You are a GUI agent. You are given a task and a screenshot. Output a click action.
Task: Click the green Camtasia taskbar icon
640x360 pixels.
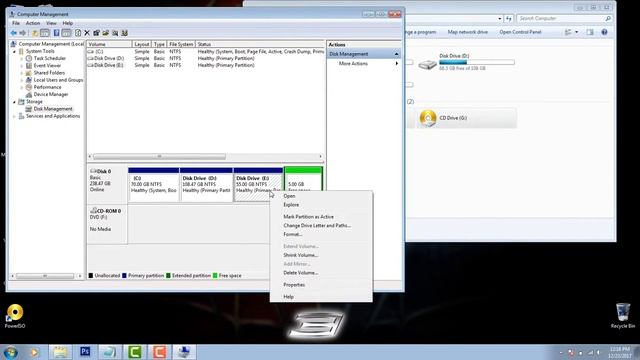pos(134,352)
